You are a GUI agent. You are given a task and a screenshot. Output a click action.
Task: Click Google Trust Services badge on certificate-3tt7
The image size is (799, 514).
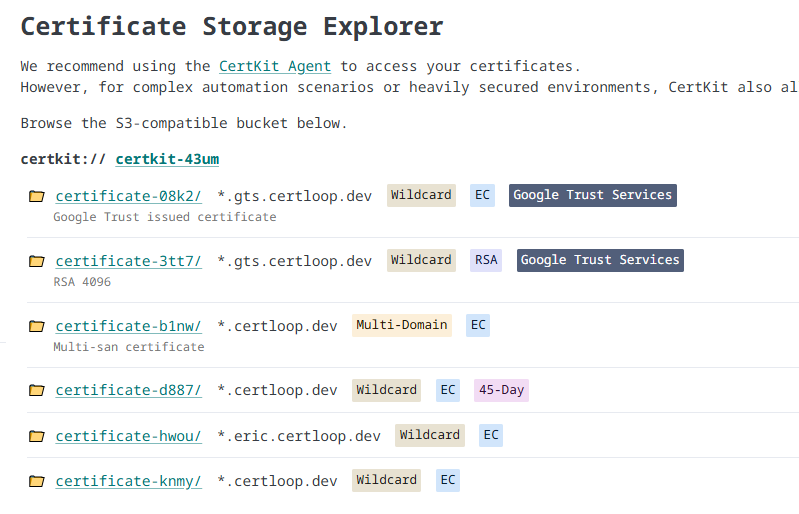pyautogui.click(x=600, y=260)
